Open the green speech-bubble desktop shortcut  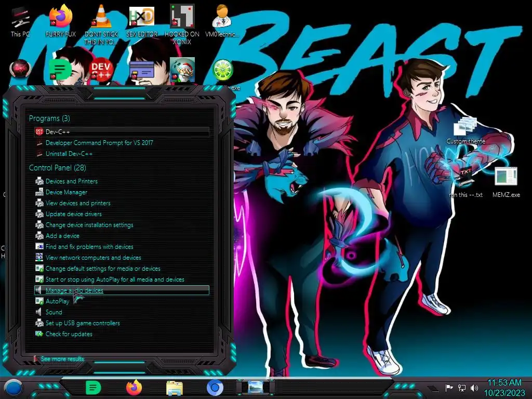coord(60,70)
